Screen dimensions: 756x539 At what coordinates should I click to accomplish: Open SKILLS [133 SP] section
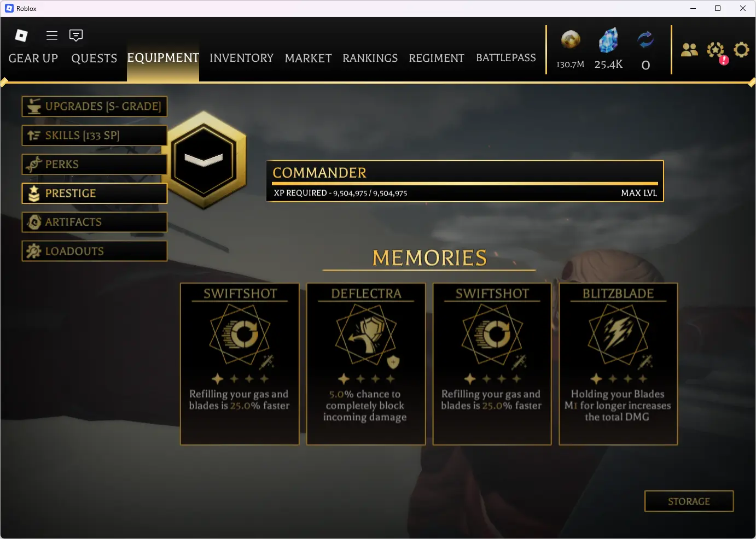(x=95, y=136)
